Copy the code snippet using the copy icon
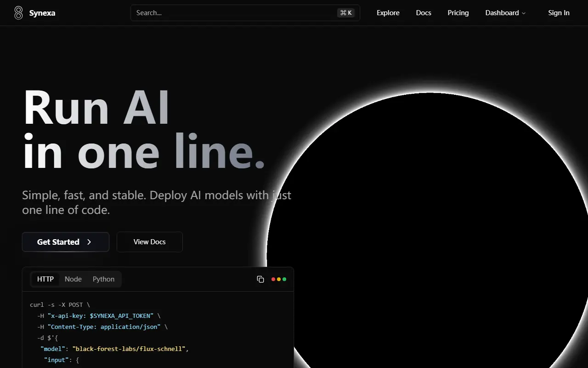Viewport: 588px width, 368px height. [x=260, y=279]
